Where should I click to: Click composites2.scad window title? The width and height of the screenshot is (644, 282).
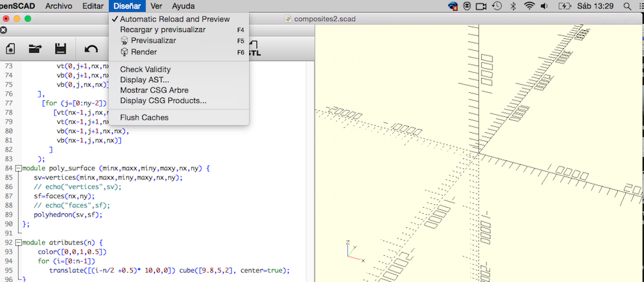325,19
